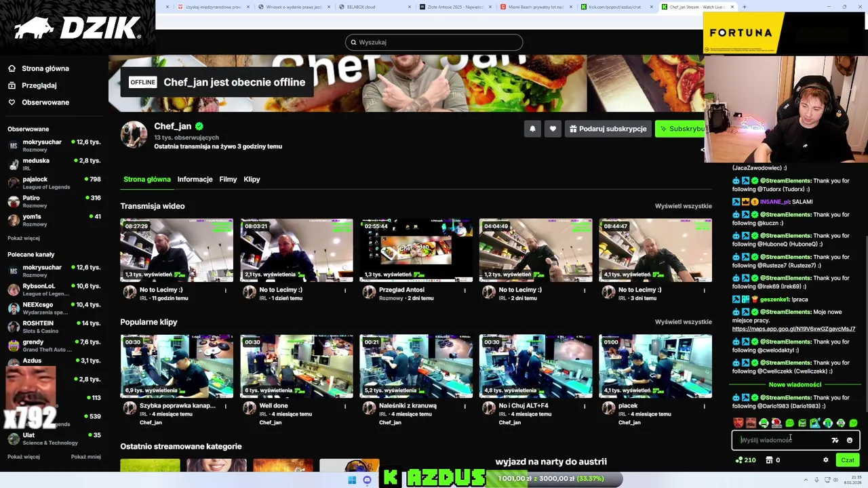
Task: Click the Przeglądaj browse icon in the sidebar
Action: click(x=12, y=85)
